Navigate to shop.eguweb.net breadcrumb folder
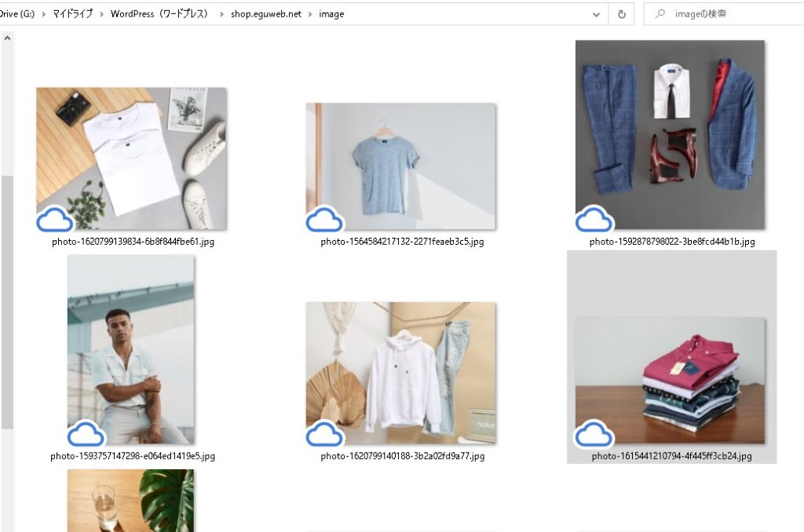The width and height of the screenshot is (804, 532). click(265, 14)
